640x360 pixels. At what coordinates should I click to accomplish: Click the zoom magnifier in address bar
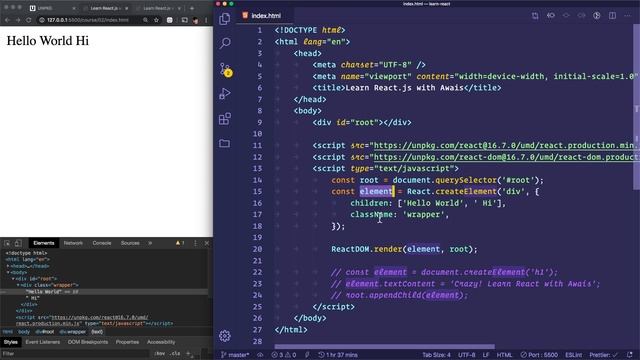coord(145,20)
